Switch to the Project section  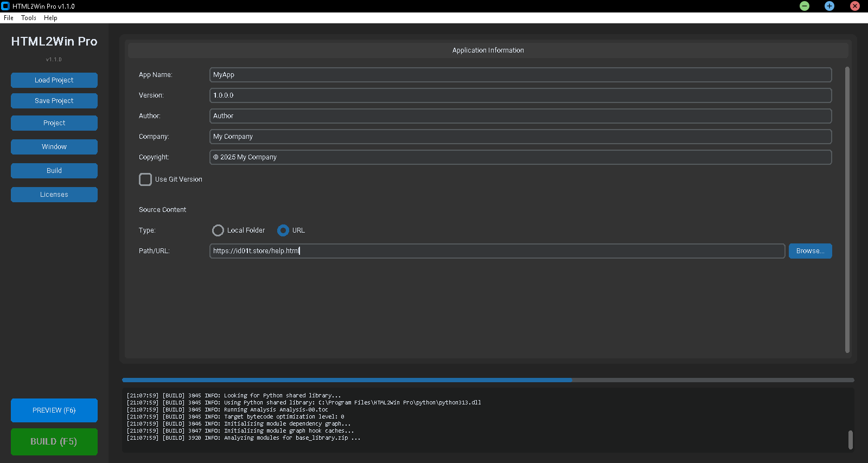(x=54, y=123)
